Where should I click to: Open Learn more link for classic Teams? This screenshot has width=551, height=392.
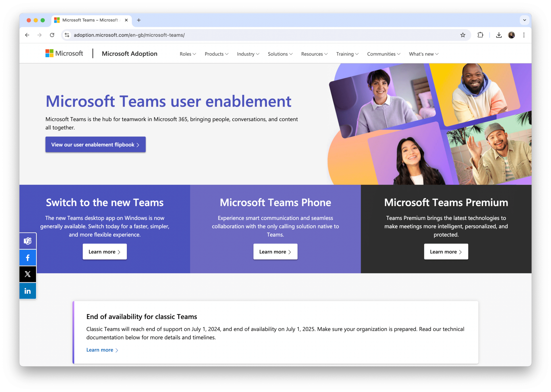pos(102,350)
